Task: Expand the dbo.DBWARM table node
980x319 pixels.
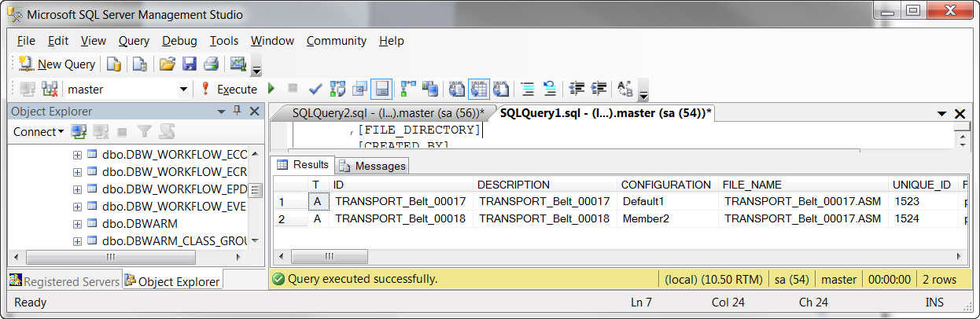Action: click(x=77, y=224)
